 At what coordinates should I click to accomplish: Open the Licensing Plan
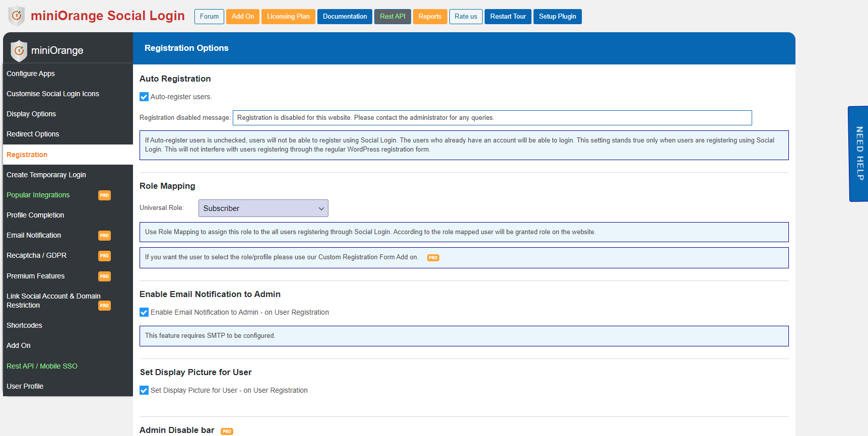click(288, 17)
